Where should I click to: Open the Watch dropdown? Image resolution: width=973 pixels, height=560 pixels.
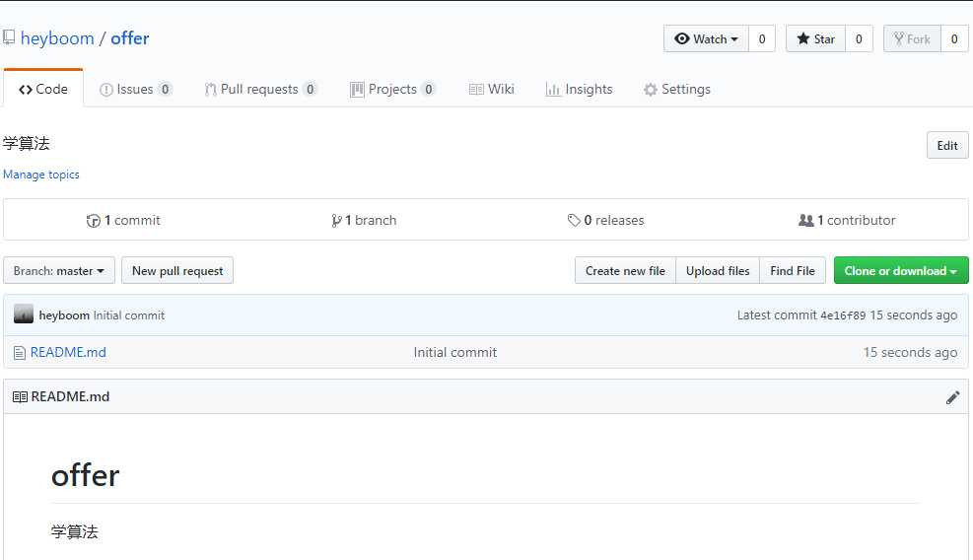[x=706, y=38]
